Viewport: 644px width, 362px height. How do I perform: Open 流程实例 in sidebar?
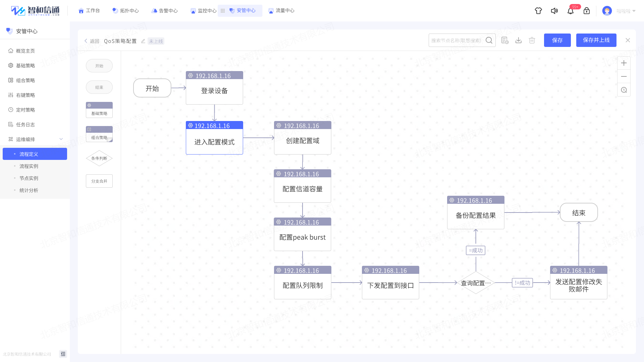29,166
